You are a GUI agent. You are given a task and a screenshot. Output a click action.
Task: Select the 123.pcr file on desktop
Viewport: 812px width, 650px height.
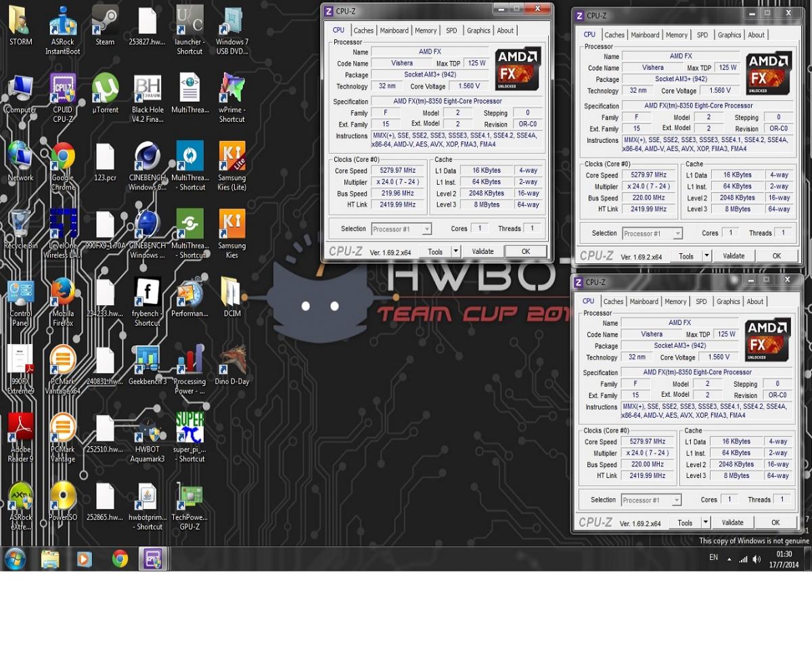[x=105, y=162]
